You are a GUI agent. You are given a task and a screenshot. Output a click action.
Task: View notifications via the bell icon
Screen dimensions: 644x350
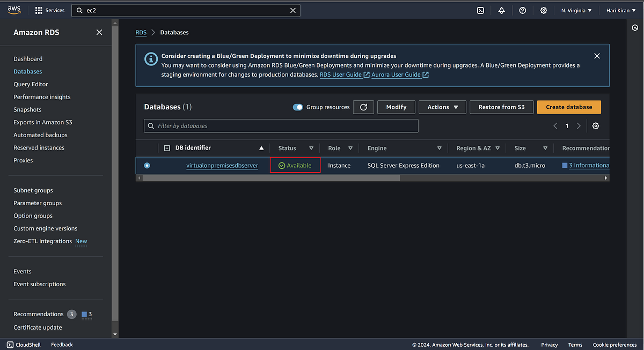coord(501,10)
